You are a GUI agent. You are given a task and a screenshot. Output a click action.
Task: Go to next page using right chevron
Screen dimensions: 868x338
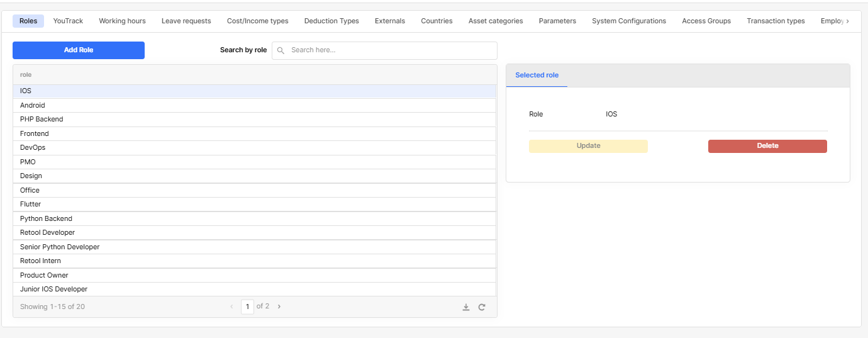(279, 307)
